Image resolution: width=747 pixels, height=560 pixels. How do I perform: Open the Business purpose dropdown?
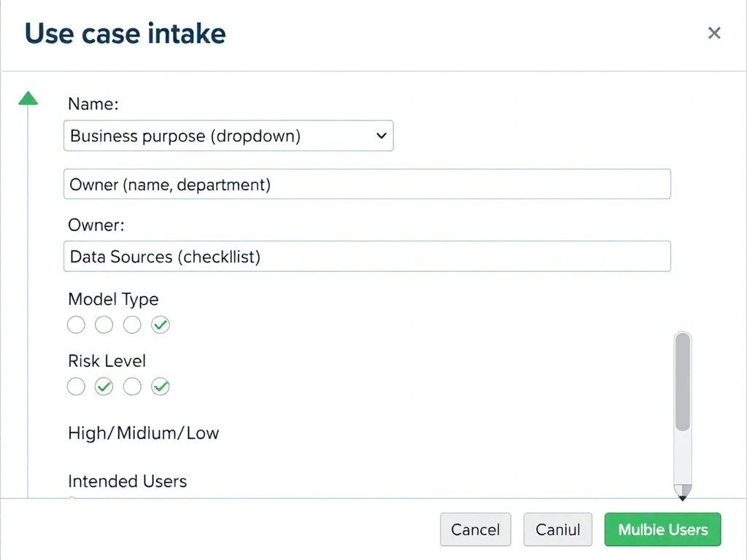click(228, 136)
